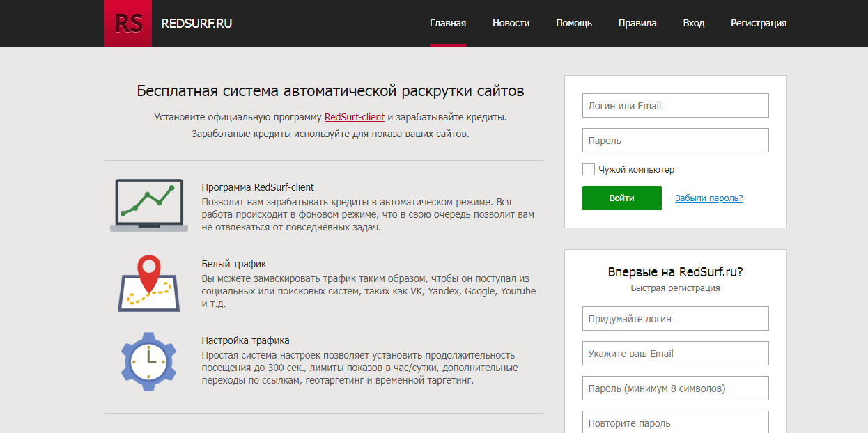Focus the 'Логин или Email' field

tap(675, 106)
